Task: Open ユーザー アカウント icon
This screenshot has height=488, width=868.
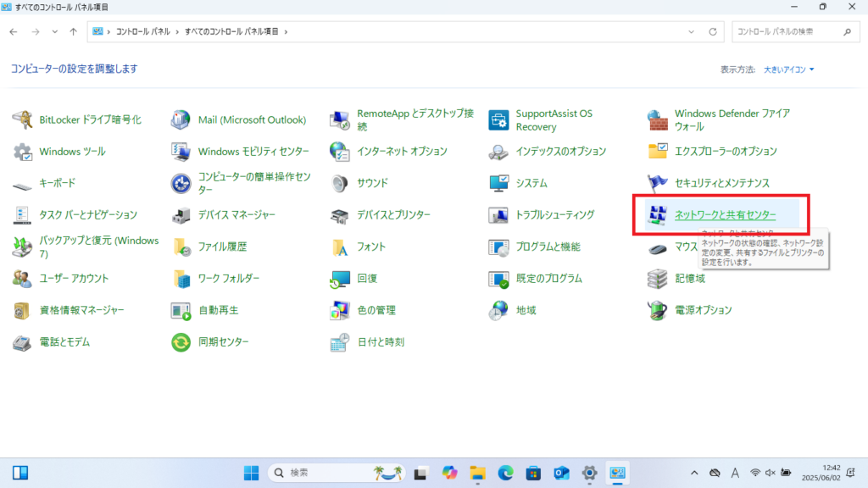Action: point(23,279)
